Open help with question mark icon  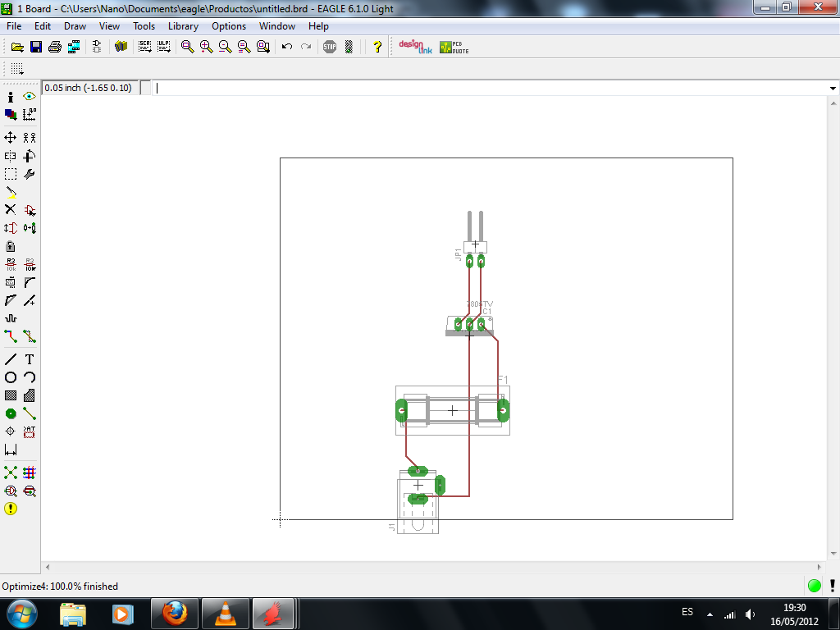(377, 47)
